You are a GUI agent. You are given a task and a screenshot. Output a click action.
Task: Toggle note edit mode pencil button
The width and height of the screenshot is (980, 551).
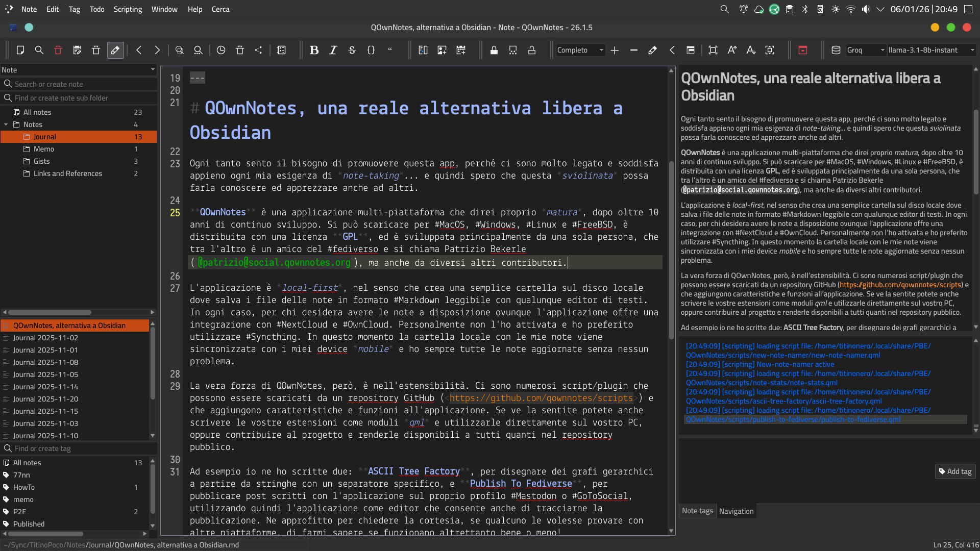pos(115,50)
